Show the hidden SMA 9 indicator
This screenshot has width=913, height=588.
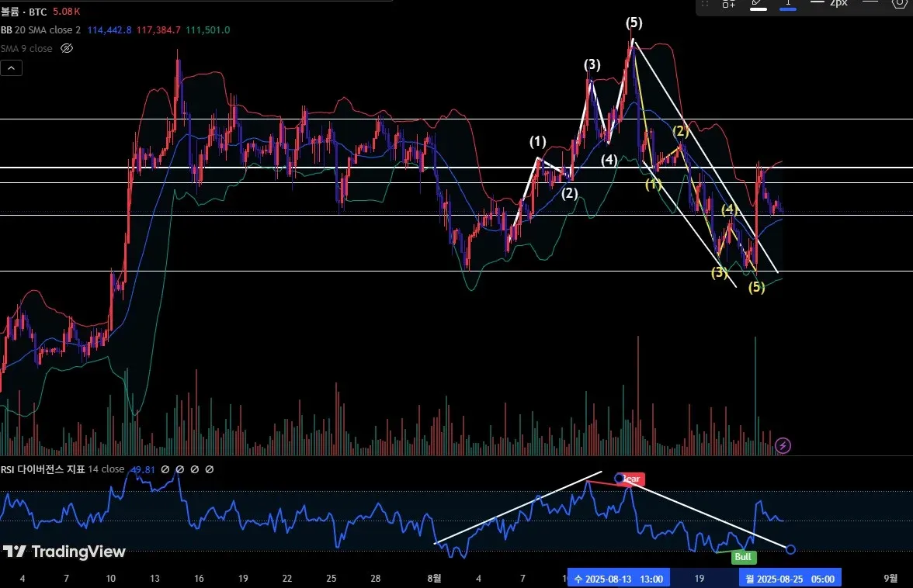[67, 48]
